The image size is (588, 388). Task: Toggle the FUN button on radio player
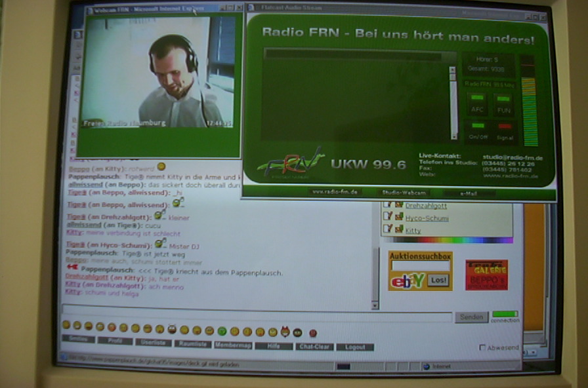(x=503, y=105)
